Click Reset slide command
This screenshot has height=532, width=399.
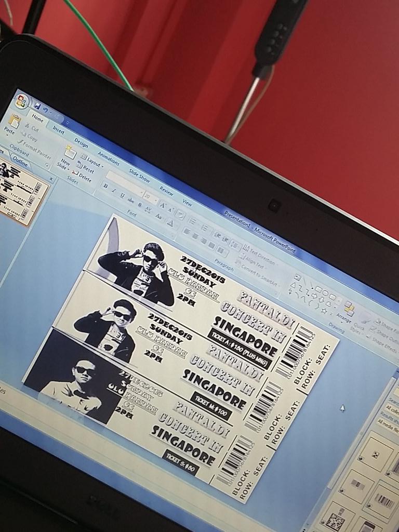point(86,168)
